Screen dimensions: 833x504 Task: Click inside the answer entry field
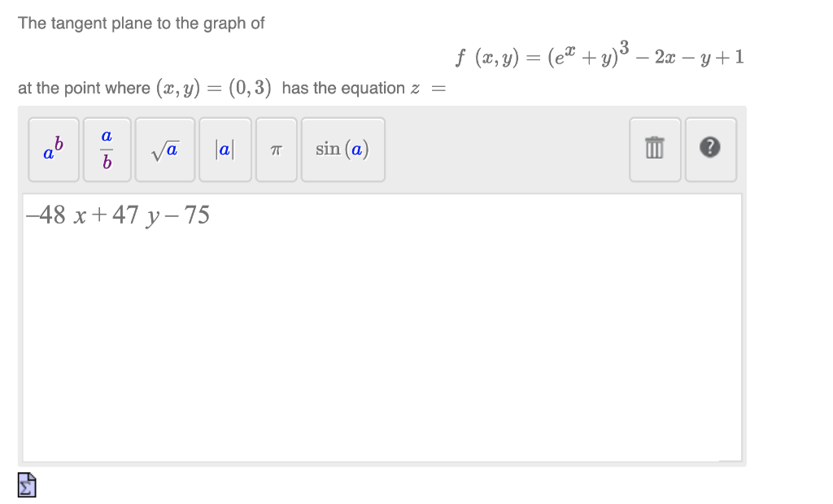[x=382, y=325]
